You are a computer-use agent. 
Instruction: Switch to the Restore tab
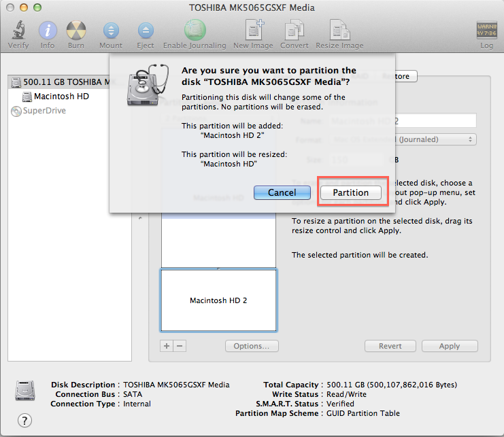(x=397, y=76)
